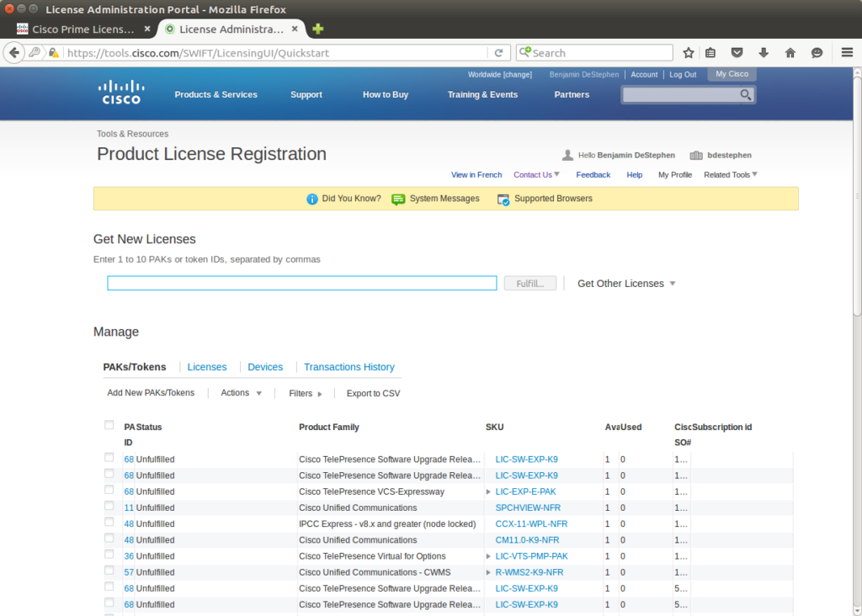862x616 pixels.
Task: Bookmark this page with the star icon
Action: pos(689,53)
